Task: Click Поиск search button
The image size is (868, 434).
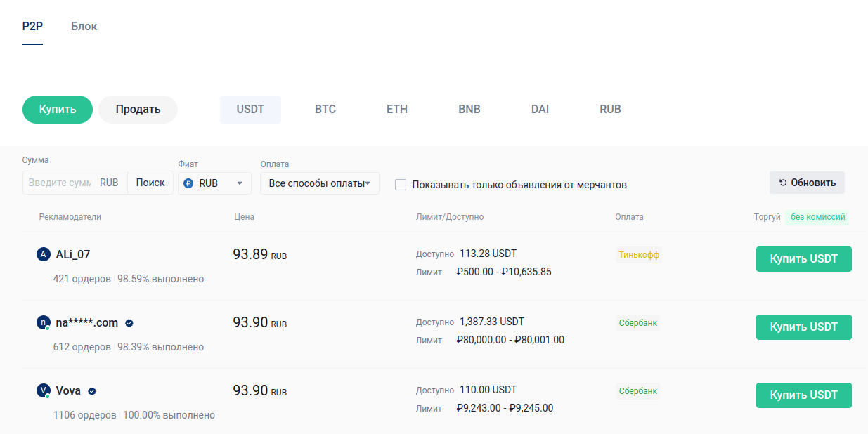Action: click(x=150, y=183)
